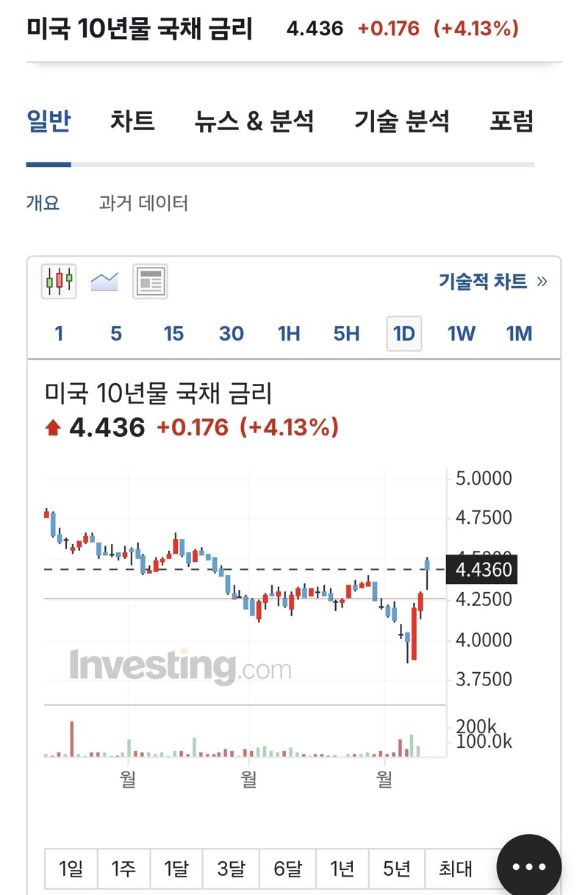Set chart range to 최대
This screenshot has height=895, width=588.
coord(456,869)
